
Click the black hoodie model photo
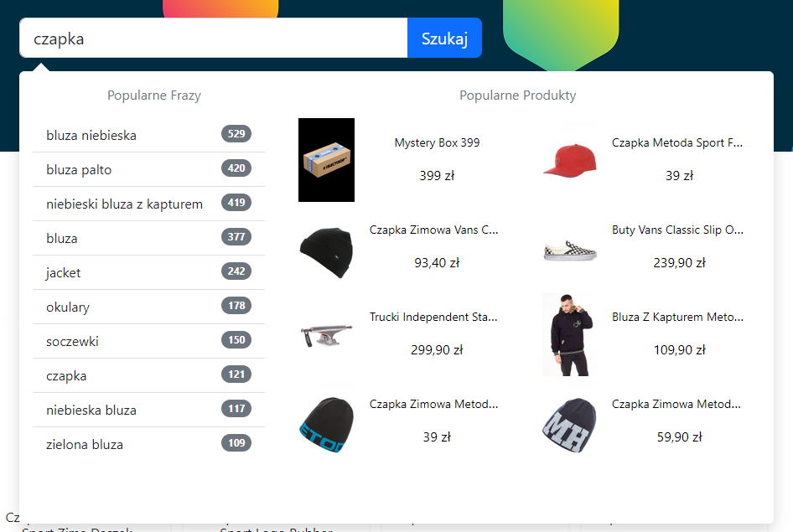pyautogui.click(x=569, y=334)
